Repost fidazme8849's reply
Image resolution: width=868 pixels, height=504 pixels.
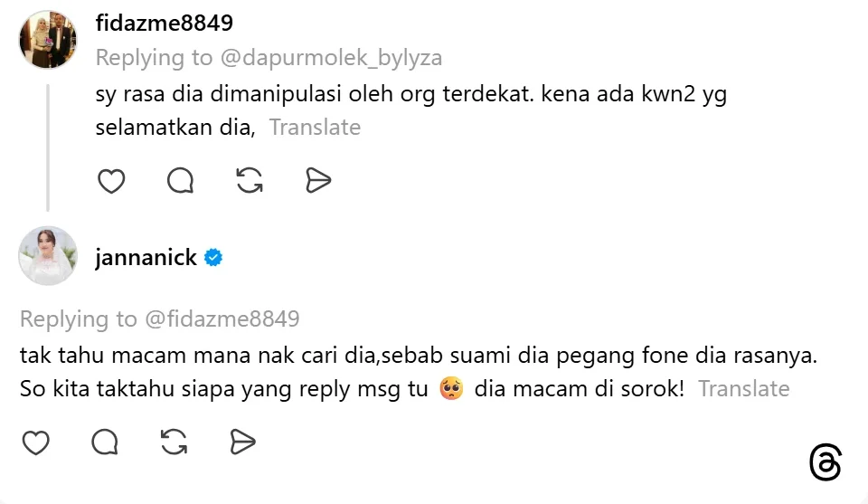(250, 181)
